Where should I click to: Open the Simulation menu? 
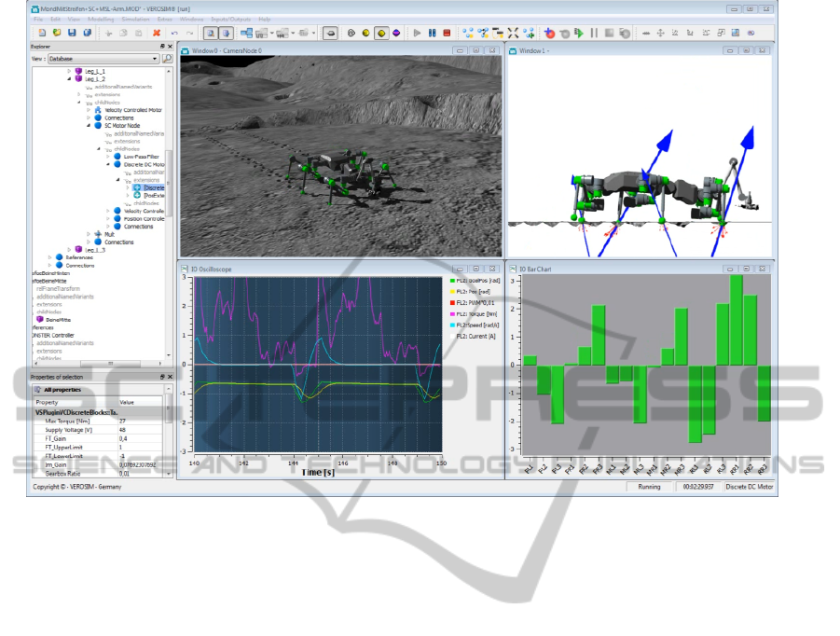(137, 19)
